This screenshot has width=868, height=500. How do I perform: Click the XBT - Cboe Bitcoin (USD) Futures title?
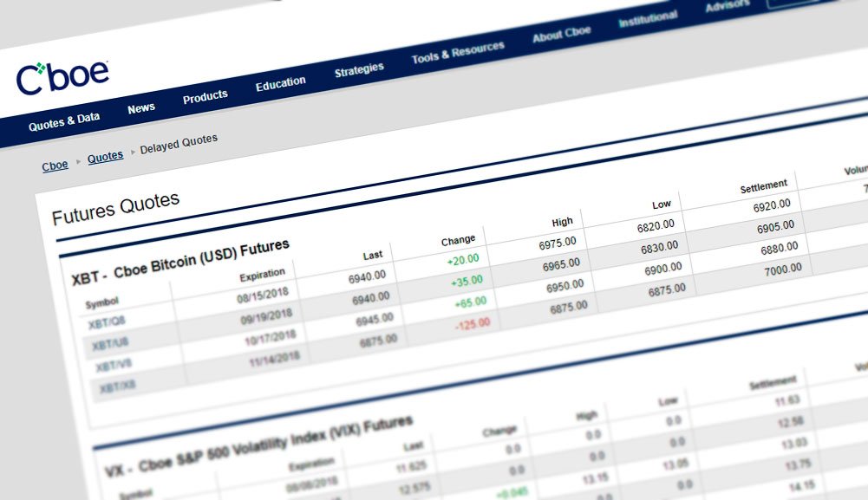click(180, 263)
